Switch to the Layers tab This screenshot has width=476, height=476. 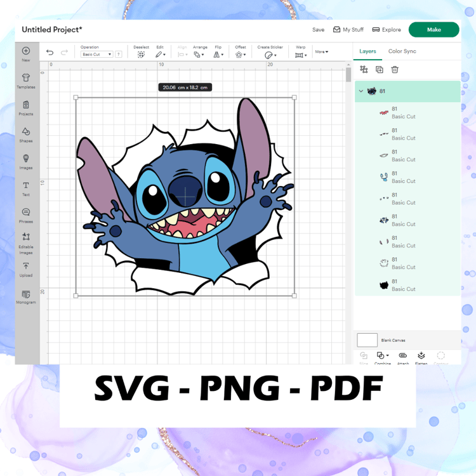click(x=367, y=51)
